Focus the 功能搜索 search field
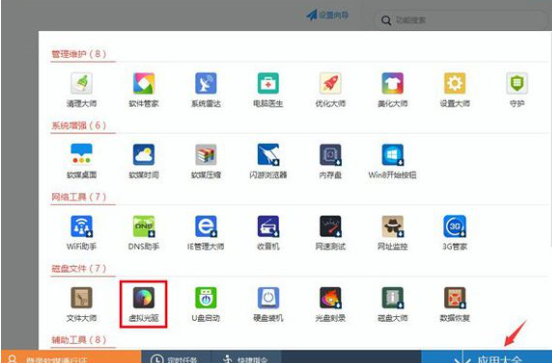Screen dimensions: 552x363 [461, 20]
